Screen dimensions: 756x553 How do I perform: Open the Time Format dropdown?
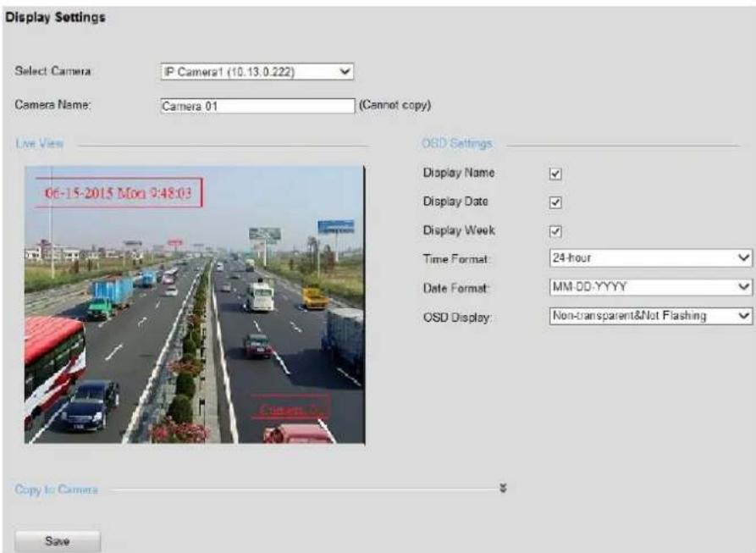(650, 258)
